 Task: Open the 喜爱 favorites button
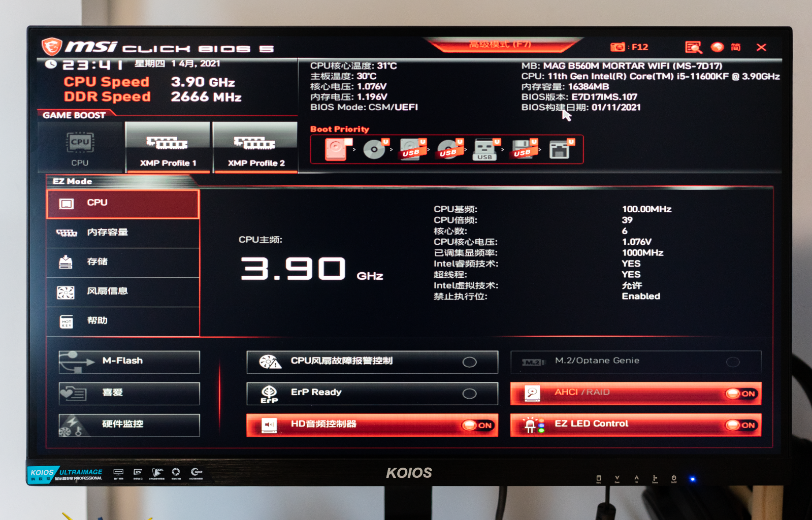[x=129, y=394]
